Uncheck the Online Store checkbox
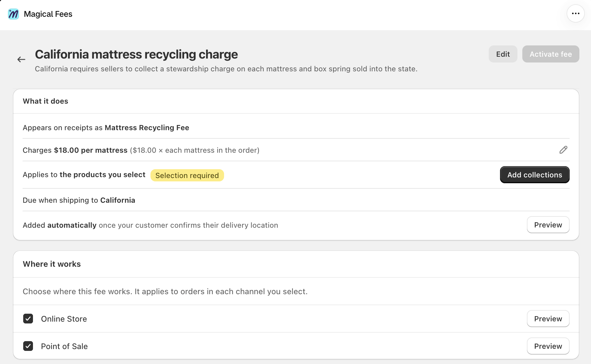This screenshot has height=364, width=591. [28, 319]
